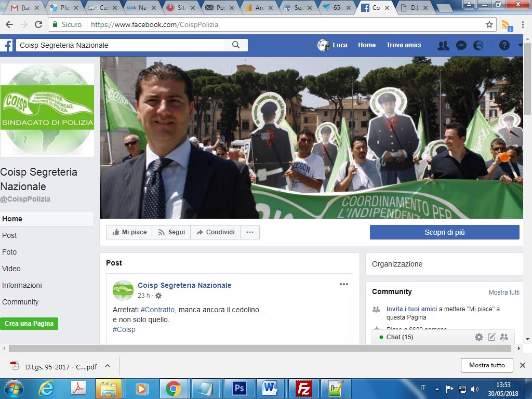Click the browser address bar URL
This screenshot has width=532, height=399.
pos(154,24)
